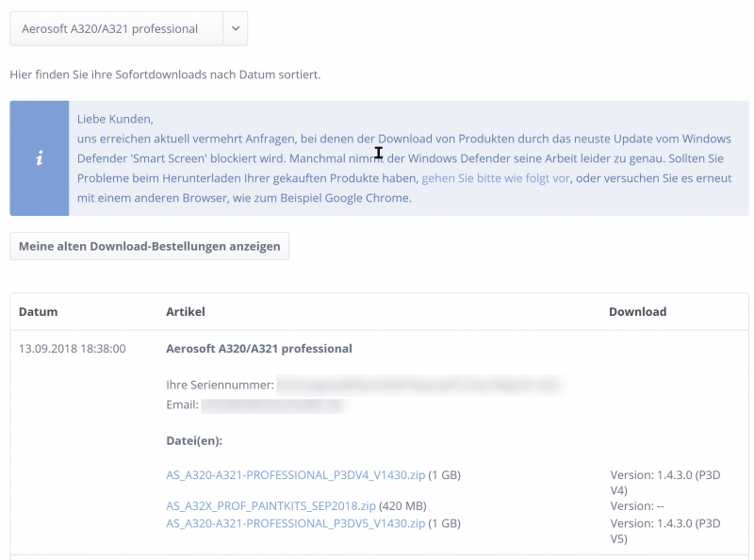
Task: Click the 'Artikel' column header
Action: (x=186, y=312)
